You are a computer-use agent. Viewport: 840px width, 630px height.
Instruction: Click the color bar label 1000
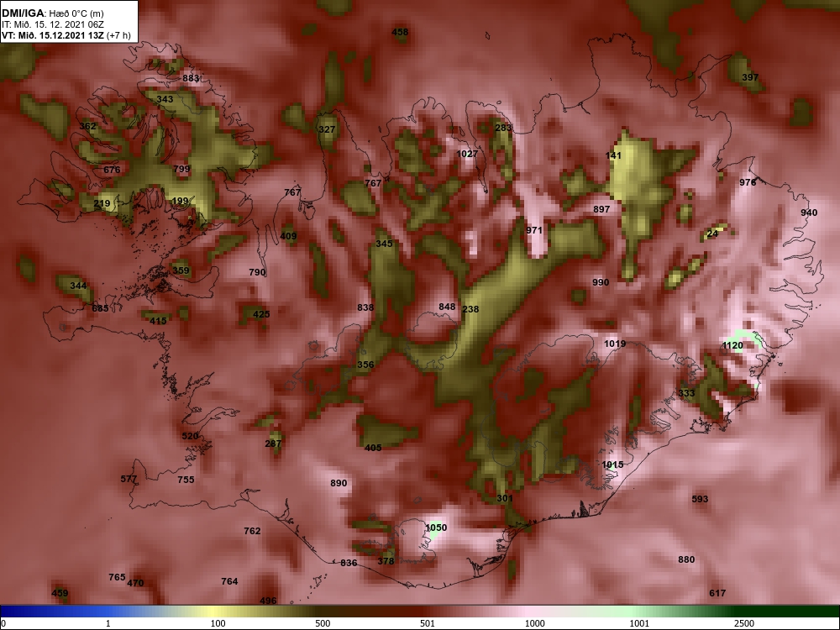(x=534, y=623)
